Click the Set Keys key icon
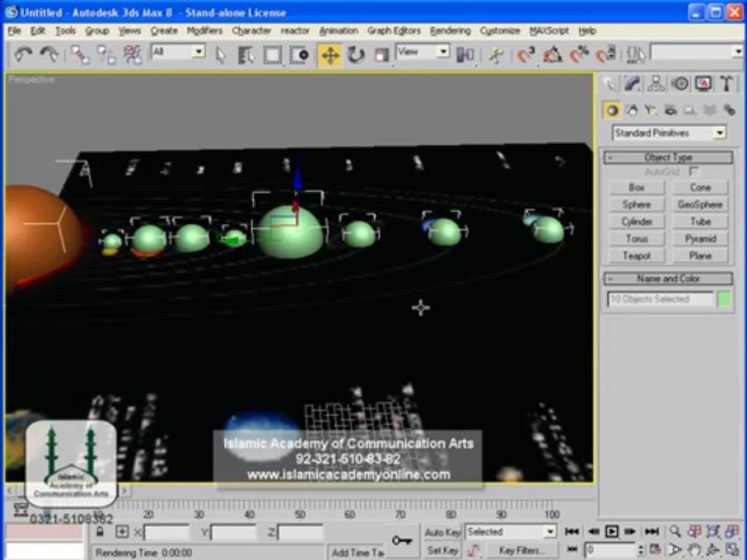 402,541
